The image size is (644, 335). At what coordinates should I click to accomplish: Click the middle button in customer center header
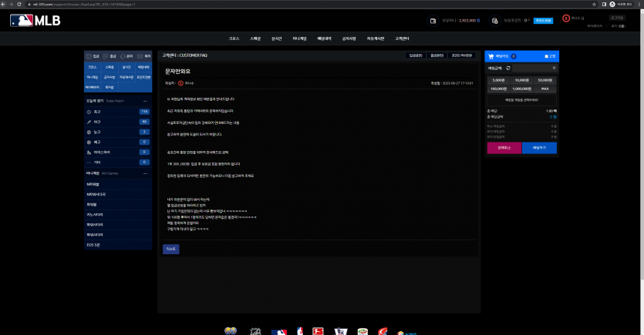tap(437, 55)
